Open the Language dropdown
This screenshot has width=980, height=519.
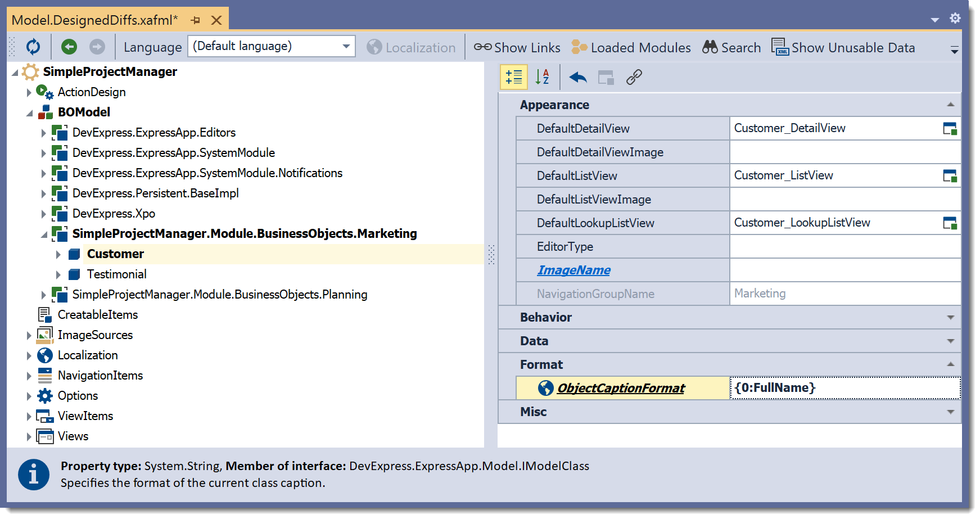[x=346, y=46]
